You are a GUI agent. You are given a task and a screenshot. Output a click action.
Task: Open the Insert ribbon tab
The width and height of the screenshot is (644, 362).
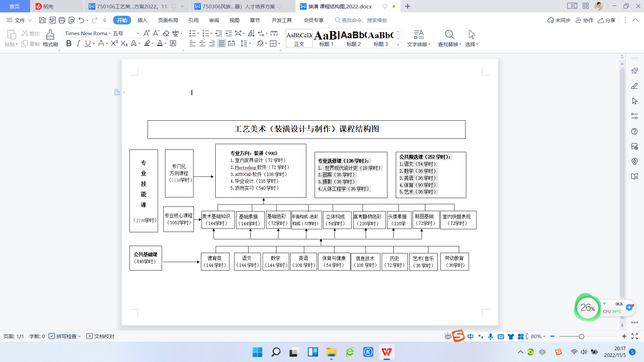pyautogui.click(x=142, y=20)
